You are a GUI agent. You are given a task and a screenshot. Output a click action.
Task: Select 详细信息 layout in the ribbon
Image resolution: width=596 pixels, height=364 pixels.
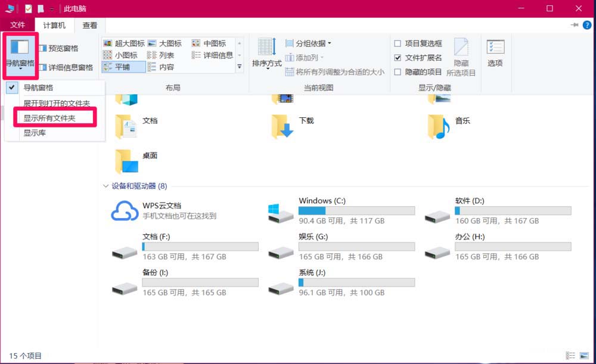218,55
